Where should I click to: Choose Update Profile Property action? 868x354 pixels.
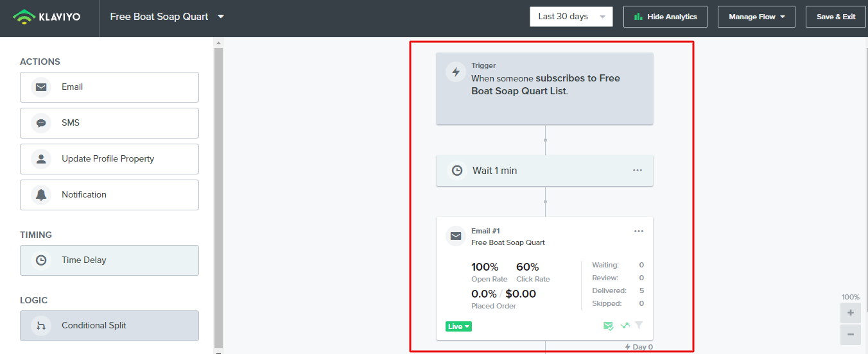tap(109, 159)
